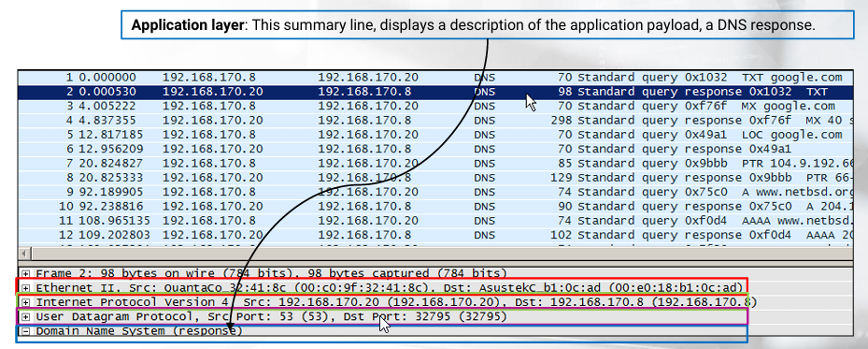Click length 102 in row 12
Viewport: 868px width, 349px height.
[x=562, y=235]
